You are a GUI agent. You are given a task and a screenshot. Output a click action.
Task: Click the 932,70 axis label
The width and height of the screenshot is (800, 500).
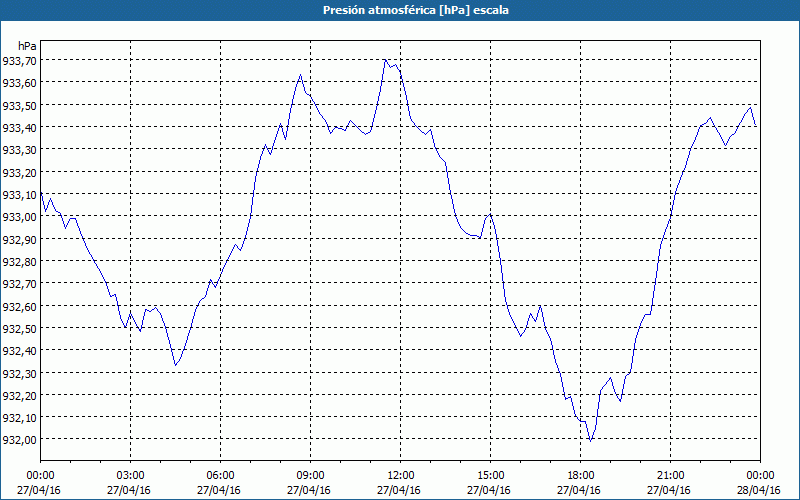click(19, 283)
